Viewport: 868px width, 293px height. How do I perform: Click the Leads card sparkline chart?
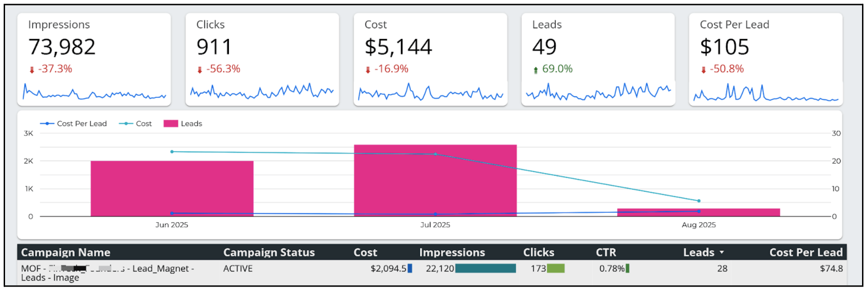[598, 91]
